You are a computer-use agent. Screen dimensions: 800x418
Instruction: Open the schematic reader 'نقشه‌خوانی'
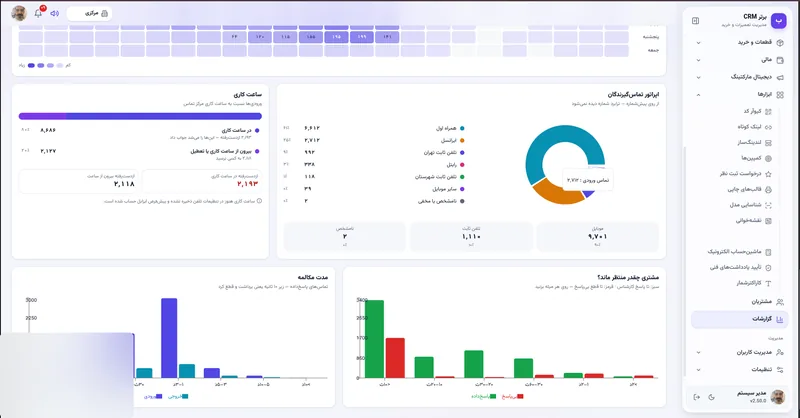click(x=754, y=221)
